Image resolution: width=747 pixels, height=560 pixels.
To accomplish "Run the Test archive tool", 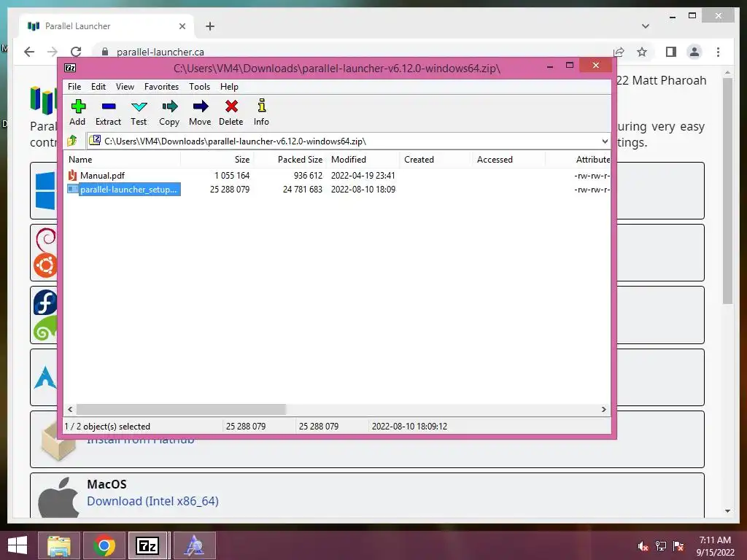I will pyautogui.click(x=139, y=106).
